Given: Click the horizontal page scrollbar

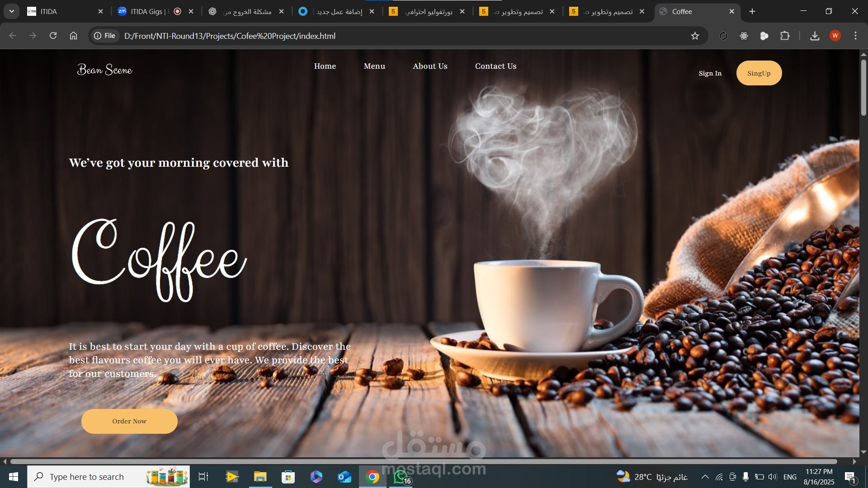Looking at the screenshot, I should pos(423,461).
